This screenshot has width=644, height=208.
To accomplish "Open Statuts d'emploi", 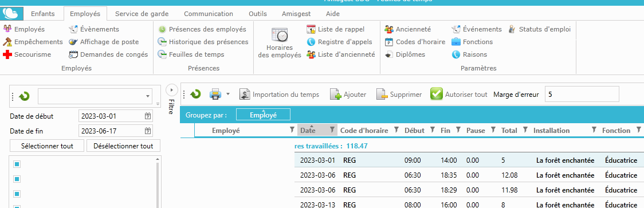I will click(x=539, y=29).
